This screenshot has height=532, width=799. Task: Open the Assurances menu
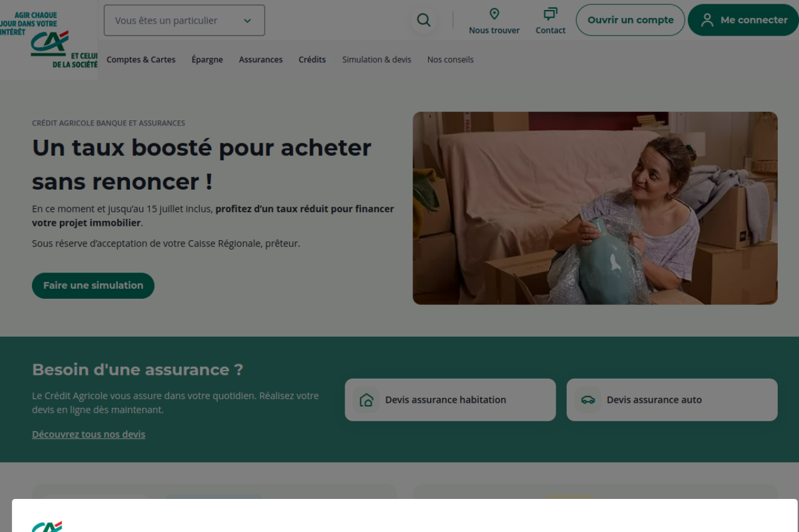point(261,60)
